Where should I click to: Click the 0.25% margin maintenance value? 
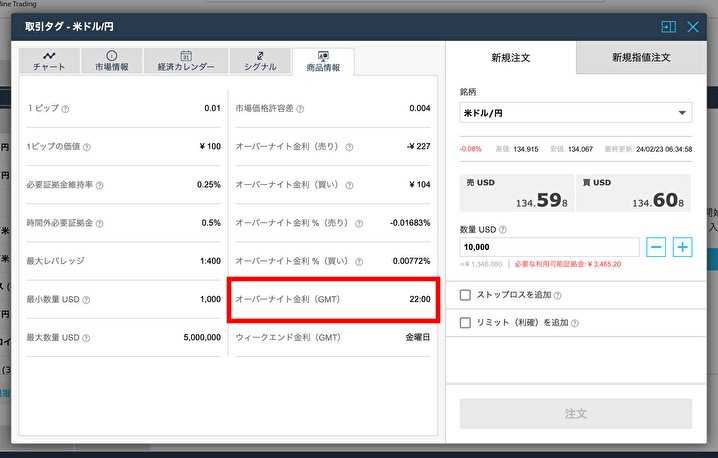[209, 185]
